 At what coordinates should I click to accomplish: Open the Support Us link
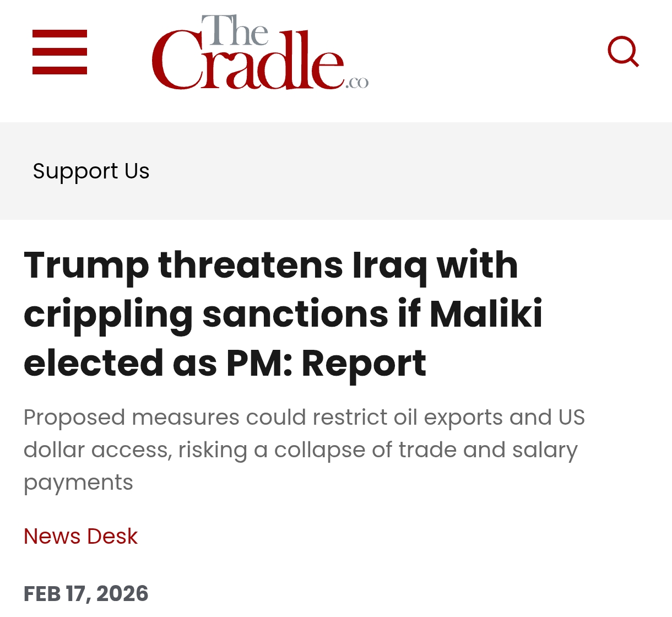pyautogui.click(x=91, y=171)
